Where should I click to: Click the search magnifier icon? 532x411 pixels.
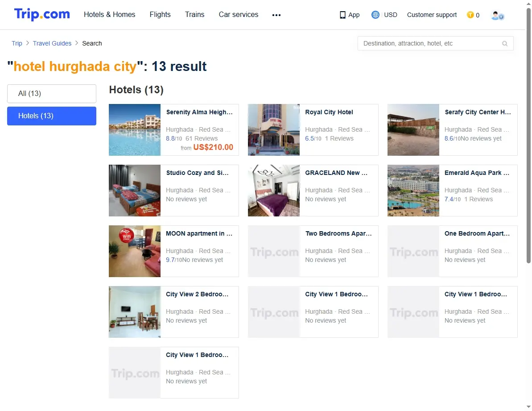pyautogui.click(x=505, y=43)
